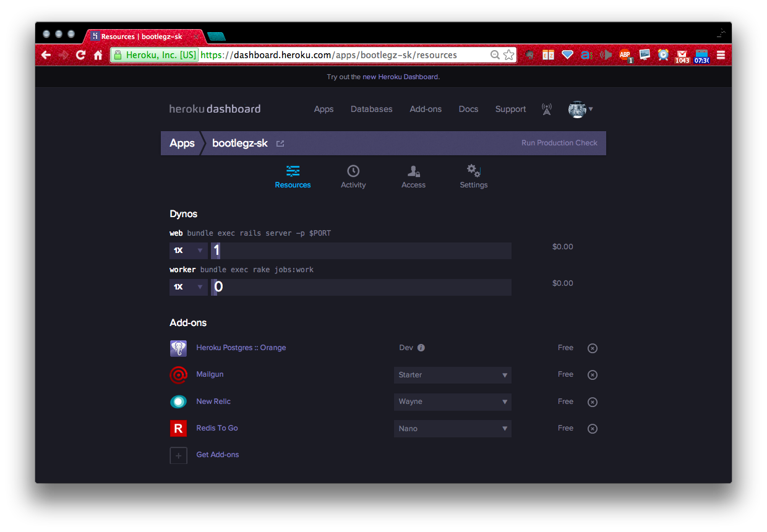Open the Redis To Go Nano plan dropdown

(x=453, y=429)
